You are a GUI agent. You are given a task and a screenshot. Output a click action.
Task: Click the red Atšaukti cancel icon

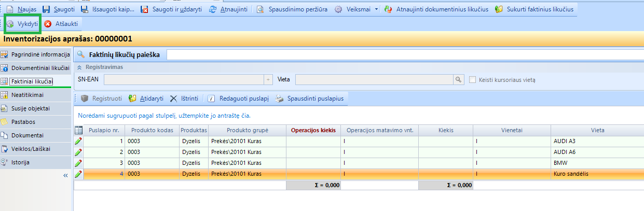coord(48,24)
